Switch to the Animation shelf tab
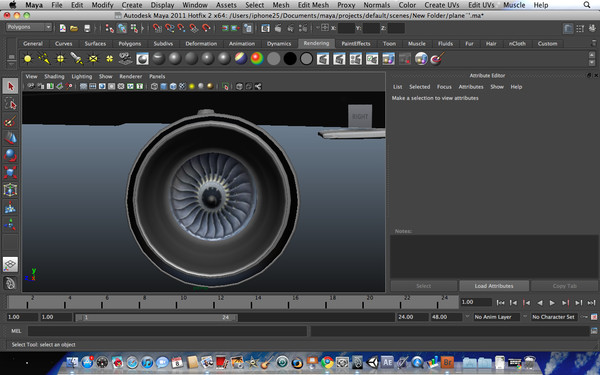This screenshot has width=600, height=375. (x=241, y=44)
